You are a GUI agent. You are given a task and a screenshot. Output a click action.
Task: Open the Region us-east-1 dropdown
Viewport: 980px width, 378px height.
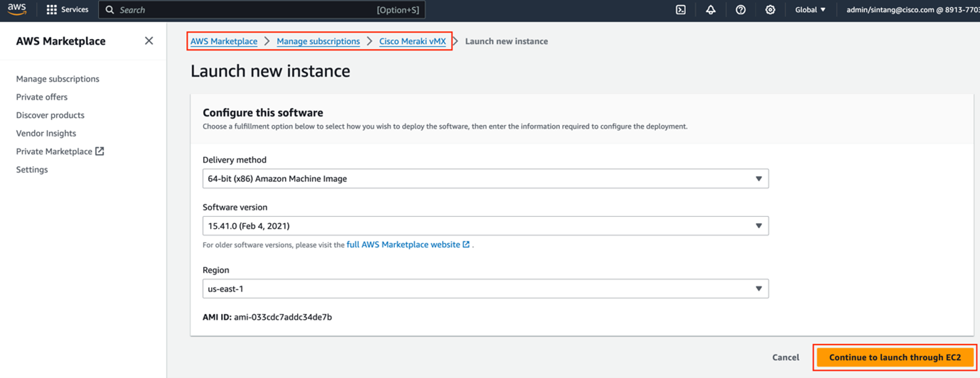pos(485,289)
